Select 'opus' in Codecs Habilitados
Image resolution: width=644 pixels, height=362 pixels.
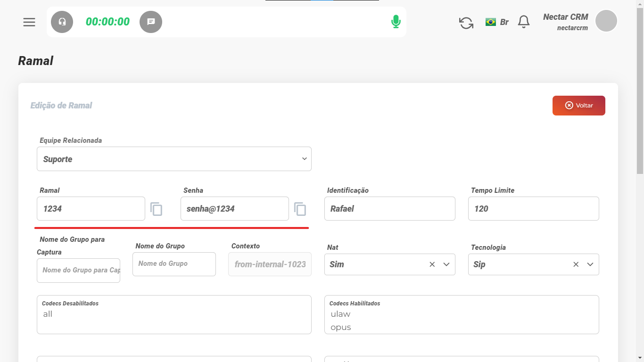[x=341, y=327]
